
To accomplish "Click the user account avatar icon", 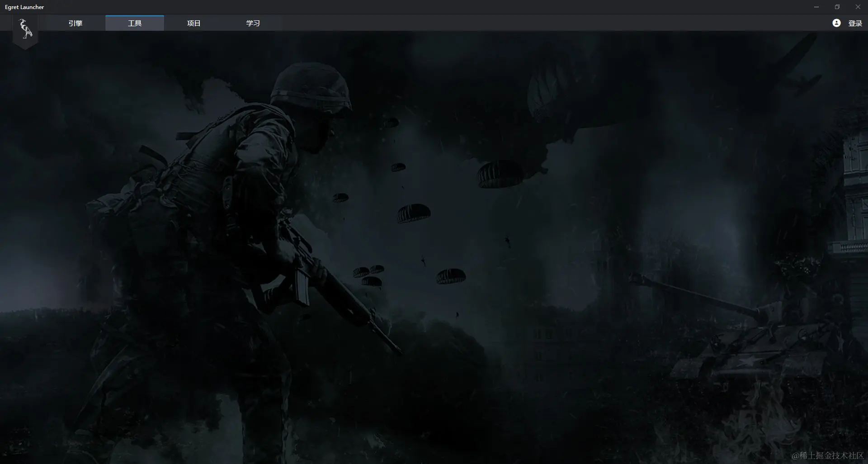I will click(x=836, y=23).
